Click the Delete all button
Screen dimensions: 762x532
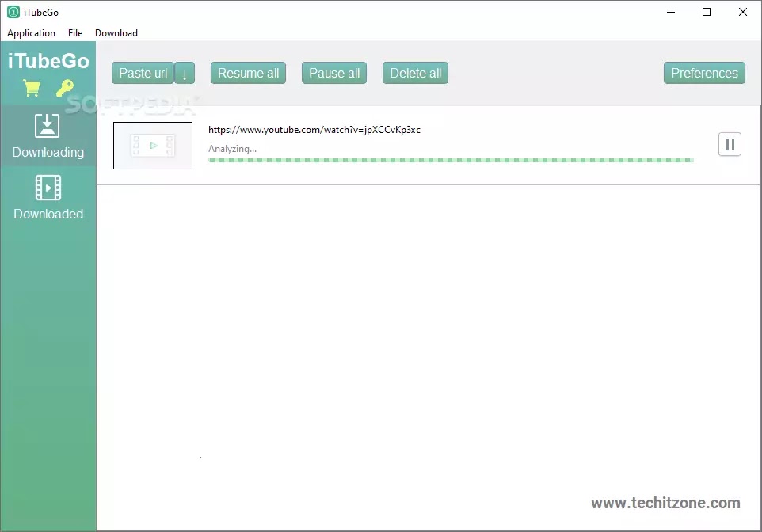(416, 73)
